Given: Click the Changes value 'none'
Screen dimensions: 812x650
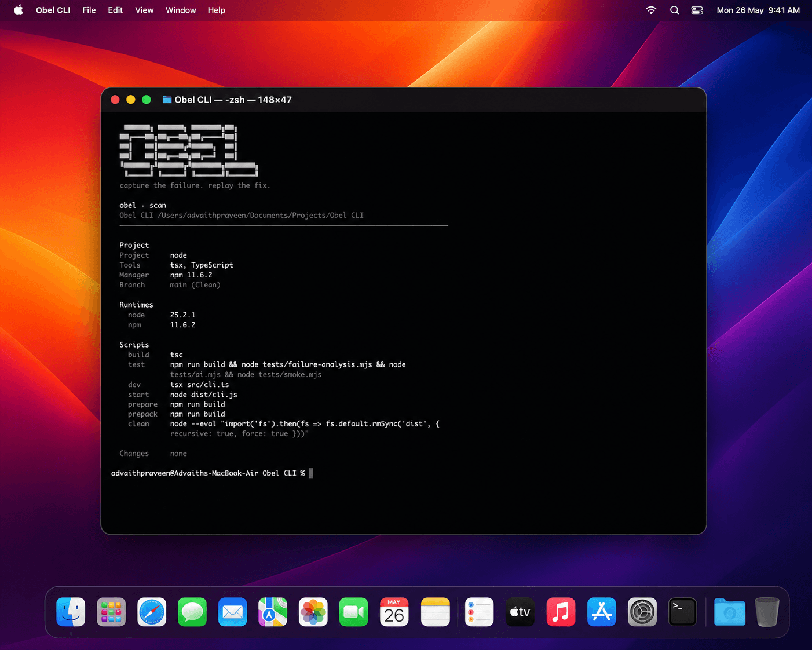Looking at the screenshot, I should (178, 454).
